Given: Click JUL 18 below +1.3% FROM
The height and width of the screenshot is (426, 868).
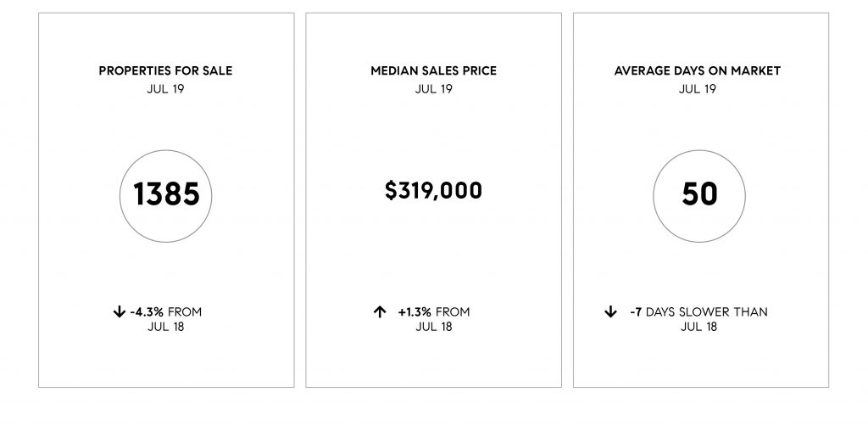Looking at the screenshot, I should click(x=434, y=327).
